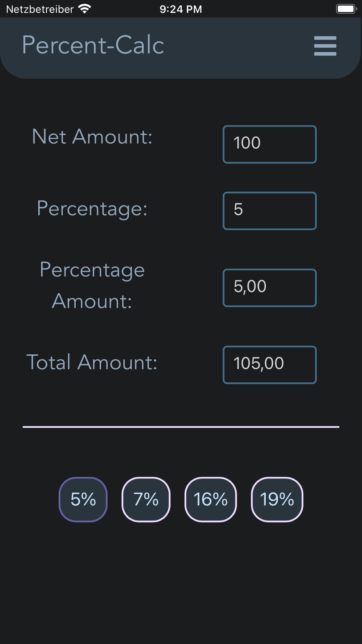362x644 pixels.
Task: Open the hamburger menu icon
Action: point(325,46)
